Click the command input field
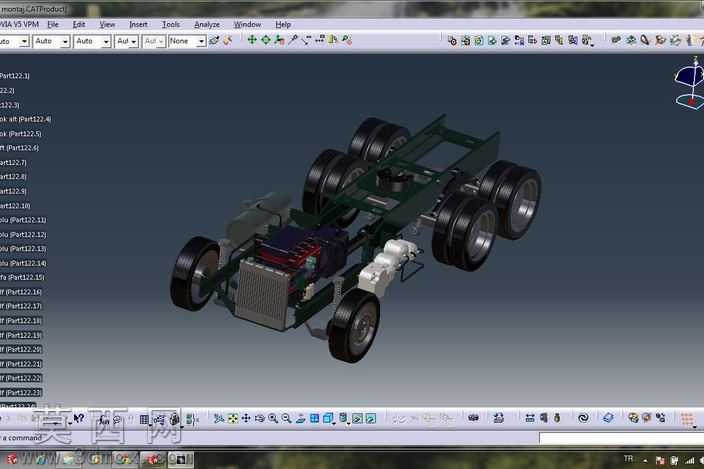Viewport: 704px width, 469px height. tap(621, 438)
